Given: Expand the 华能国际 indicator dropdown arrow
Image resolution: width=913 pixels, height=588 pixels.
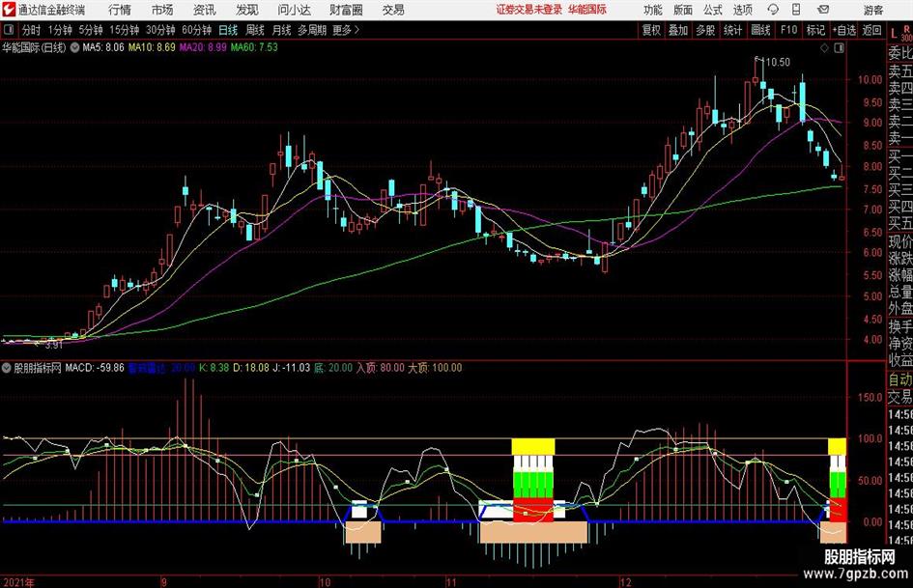Looking at the screenshot, I should point(74,47).
